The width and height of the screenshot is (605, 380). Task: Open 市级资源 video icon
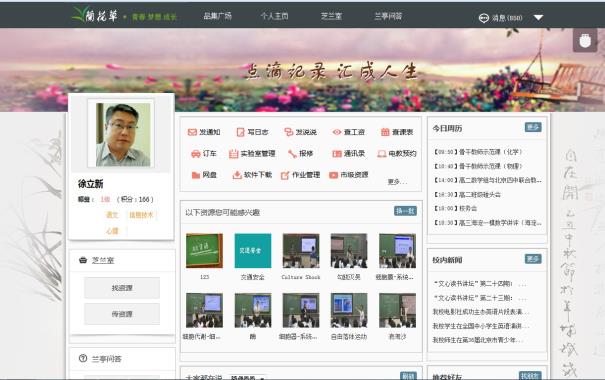[333, 175]
